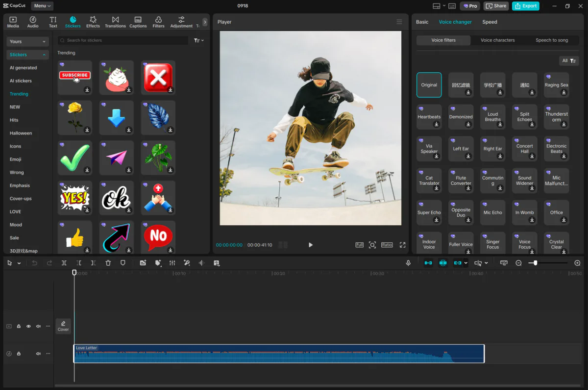Expand the cursor tool dropdown in timeline toolbar
This screenshot has height=390, width=588.
(x=20, y=263)
